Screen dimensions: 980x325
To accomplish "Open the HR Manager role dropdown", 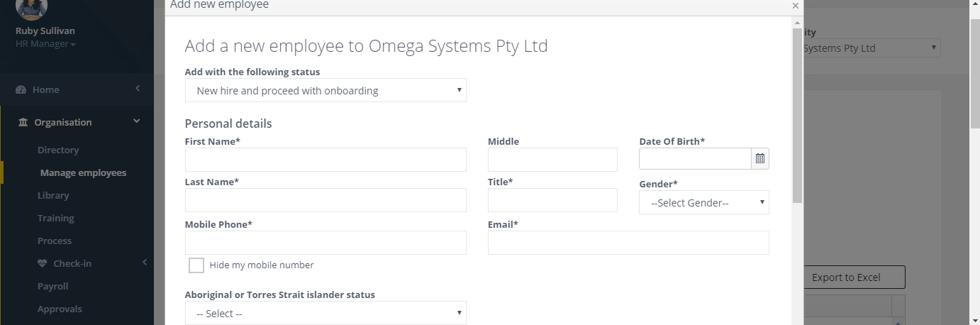I will click(x=45, y=44).
